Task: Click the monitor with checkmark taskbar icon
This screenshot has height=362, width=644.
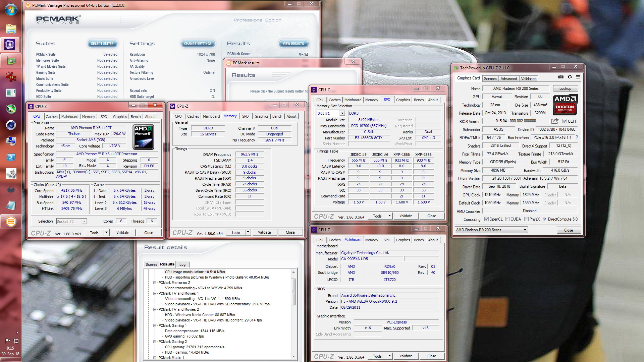Action: point(11,141)
